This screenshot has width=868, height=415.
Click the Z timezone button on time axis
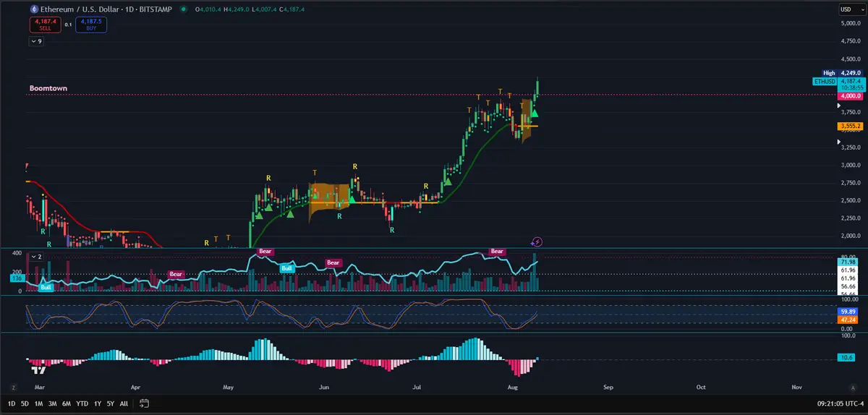pos(12,387)
